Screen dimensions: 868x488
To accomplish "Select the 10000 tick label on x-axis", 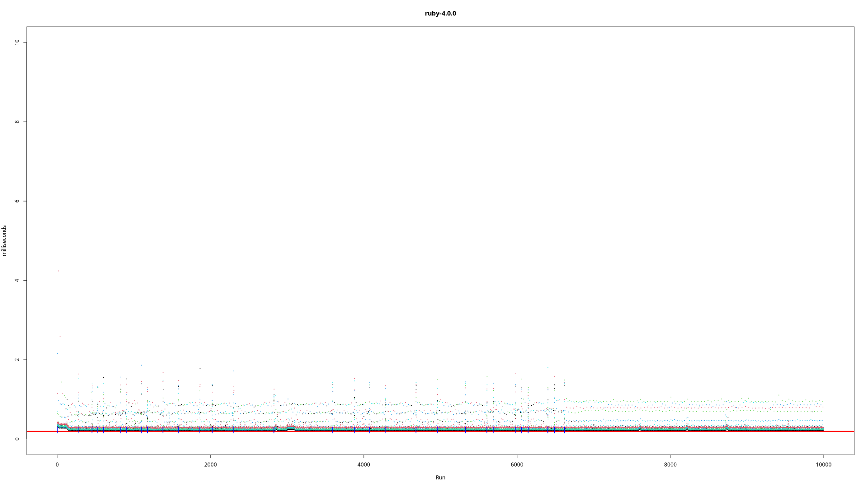I will tap(823, 465).
